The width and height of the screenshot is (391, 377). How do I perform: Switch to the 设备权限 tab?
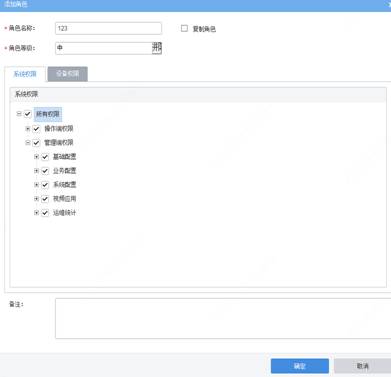click(x=68, y=74)
